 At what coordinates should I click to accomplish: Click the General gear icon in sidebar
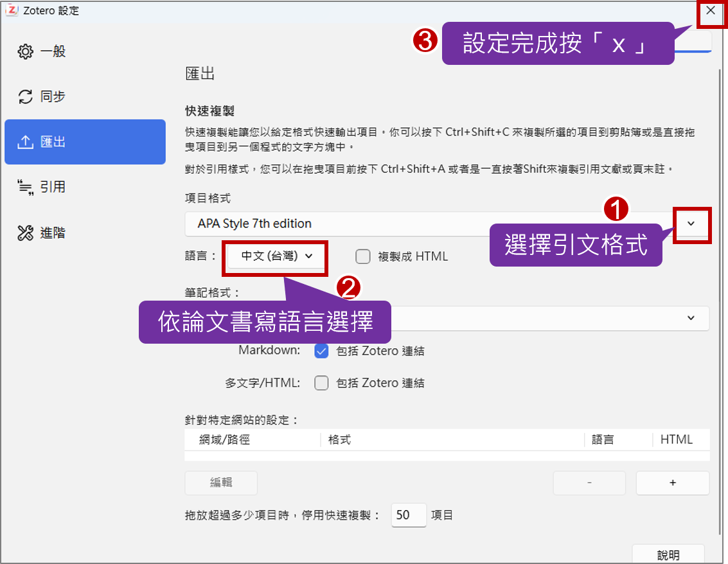[25, 52]
